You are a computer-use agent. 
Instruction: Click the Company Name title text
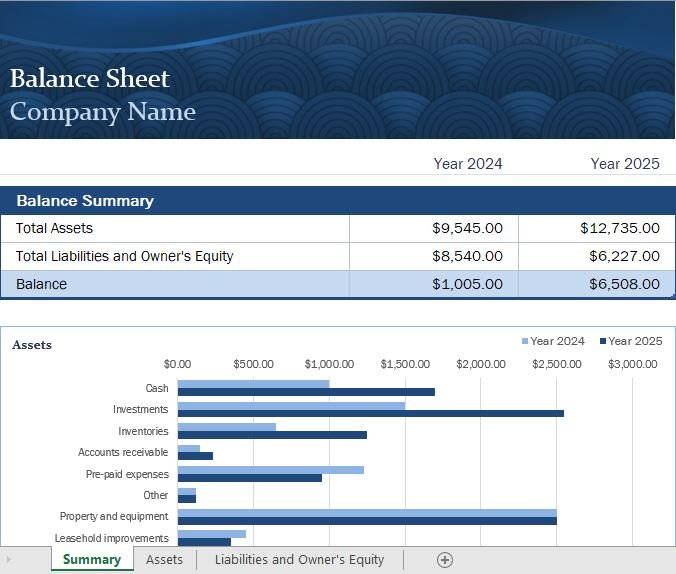[x=103, y=112]
